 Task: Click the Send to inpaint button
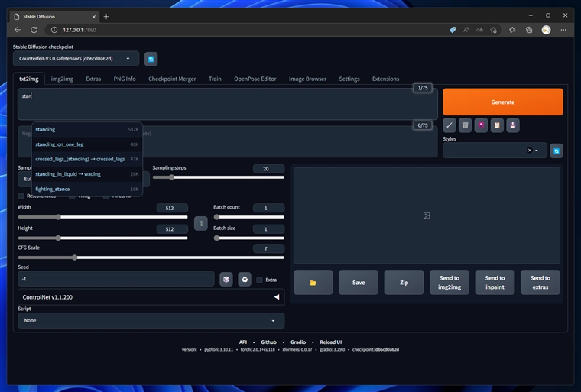coord(495,282)
